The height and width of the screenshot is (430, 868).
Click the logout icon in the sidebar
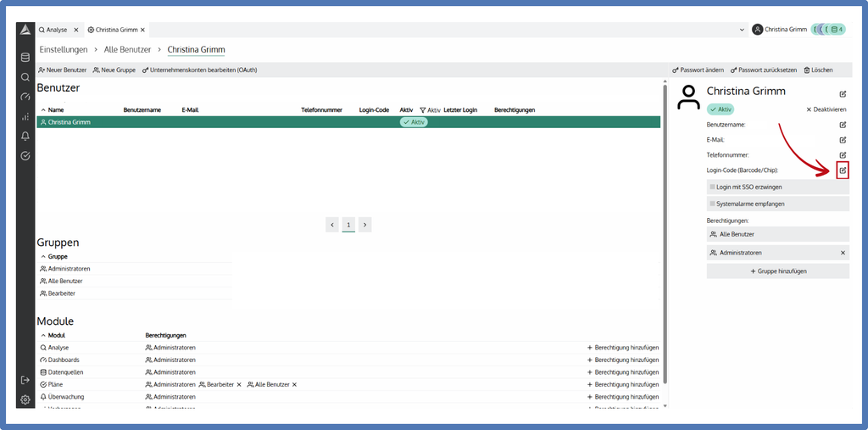click(25, 380)
